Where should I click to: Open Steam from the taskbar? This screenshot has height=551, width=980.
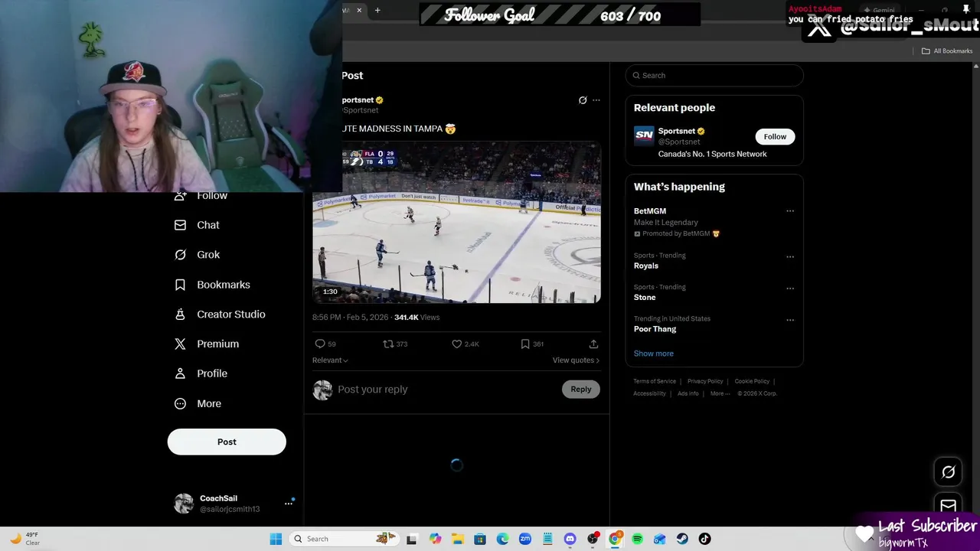click(682, 539)
